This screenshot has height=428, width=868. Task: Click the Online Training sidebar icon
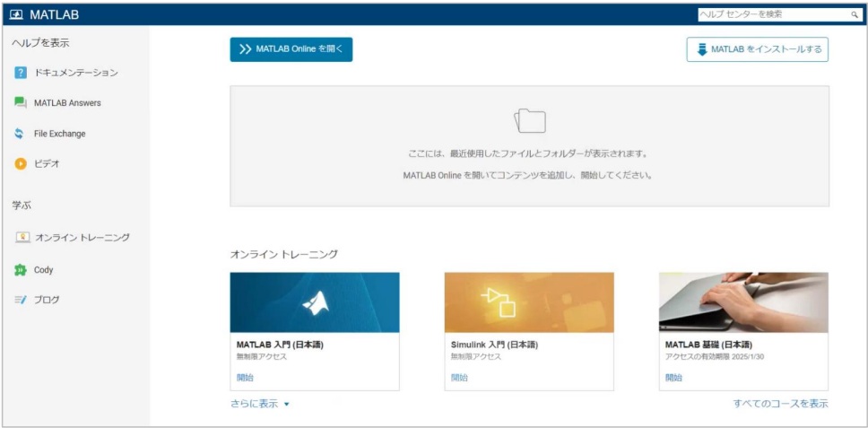pyautogui.click(x=22, y=238)
